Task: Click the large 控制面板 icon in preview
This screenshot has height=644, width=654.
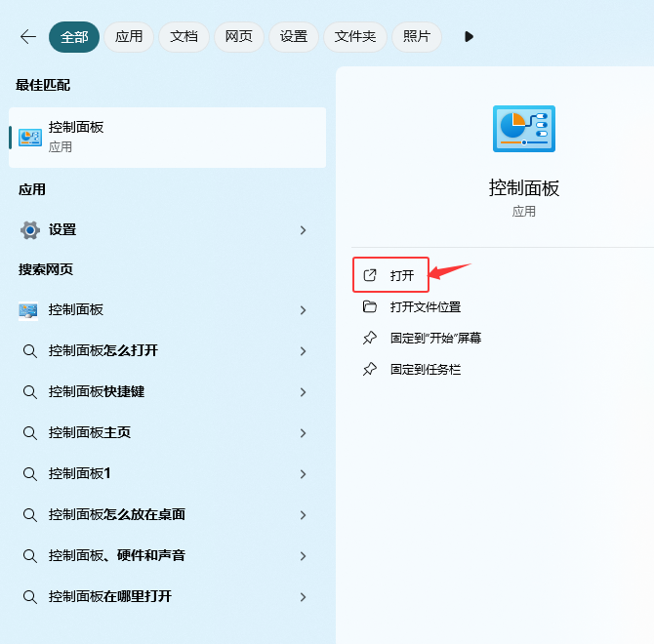Action: tap(524, 129)
